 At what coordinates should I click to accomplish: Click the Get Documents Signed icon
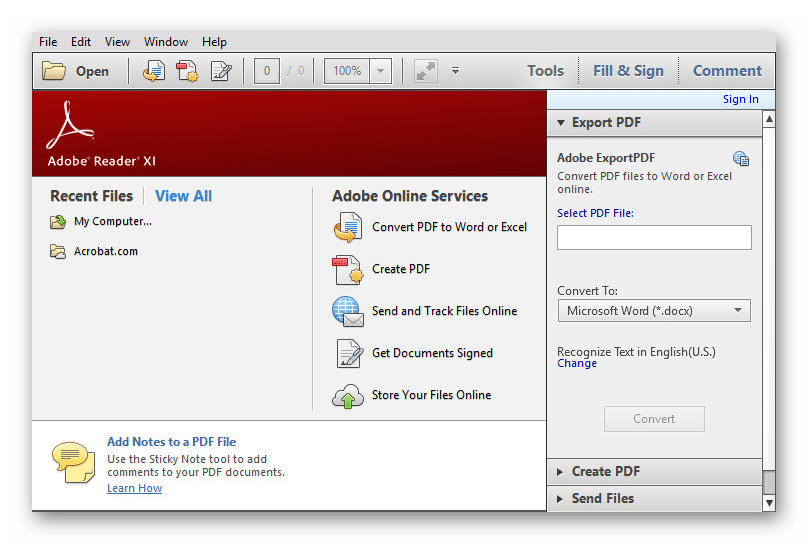(347, 353)
